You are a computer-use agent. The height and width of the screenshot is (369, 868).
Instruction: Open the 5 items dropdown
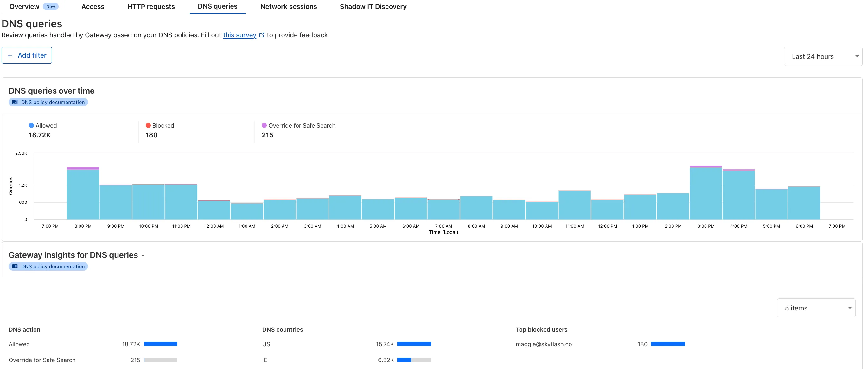pos(815,308)
